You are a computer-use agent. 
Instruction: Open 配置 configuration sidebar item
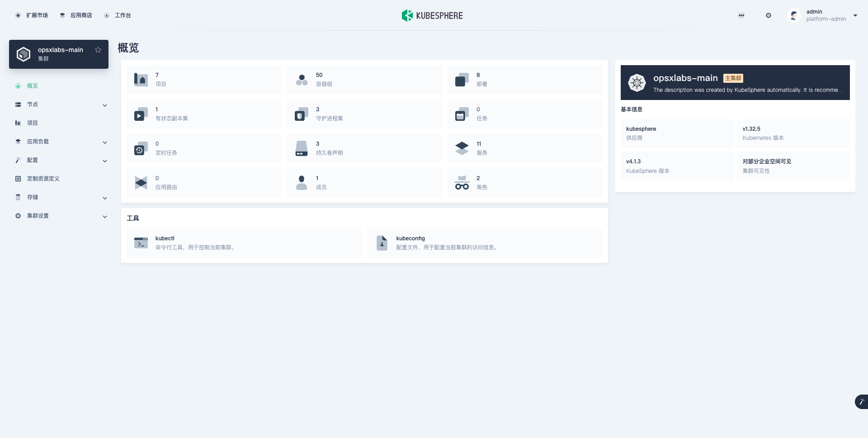click(x=33, y=160)
